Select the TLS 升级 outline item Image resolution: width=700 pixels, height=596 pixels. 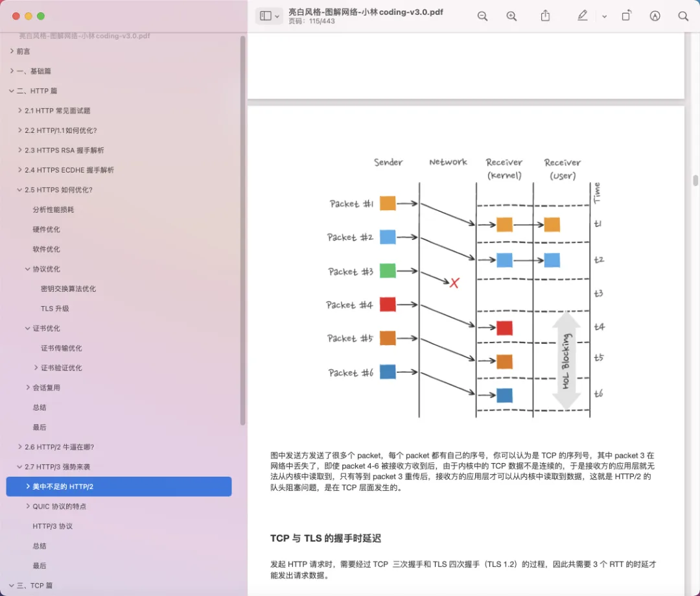click(55, 309)
